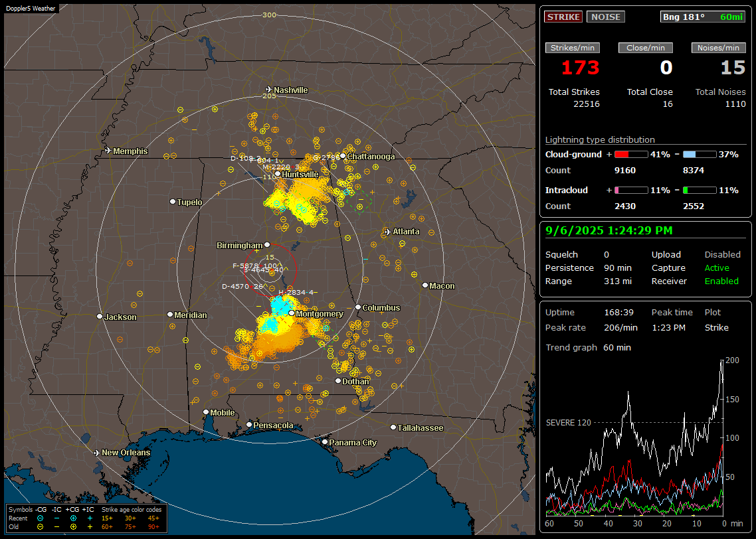Click the Peak rate value 206/min
The image size is (756, 539).
(620, 328)
